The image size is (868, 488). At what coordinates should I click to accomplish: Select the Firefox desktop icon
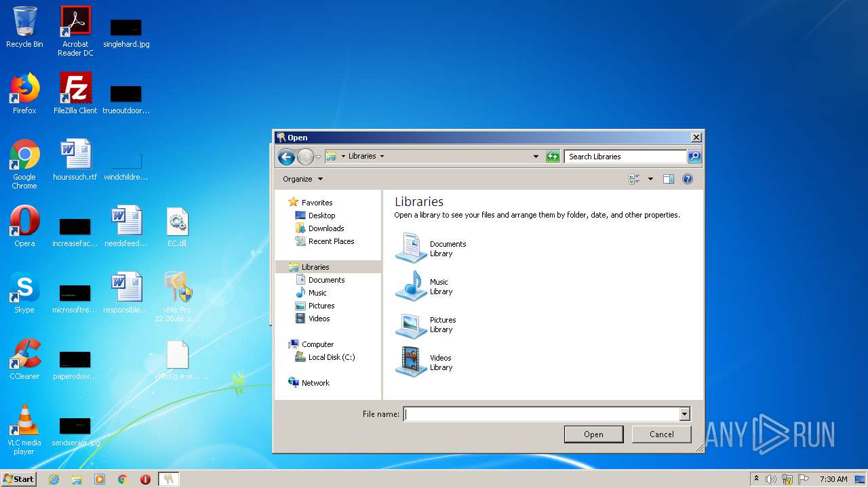tap(24, 94)
